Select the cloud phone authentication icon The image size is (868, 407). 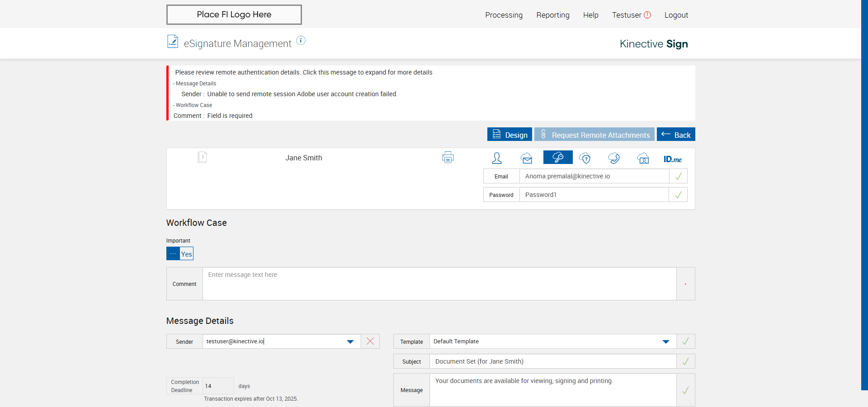[x=614, y=158]
